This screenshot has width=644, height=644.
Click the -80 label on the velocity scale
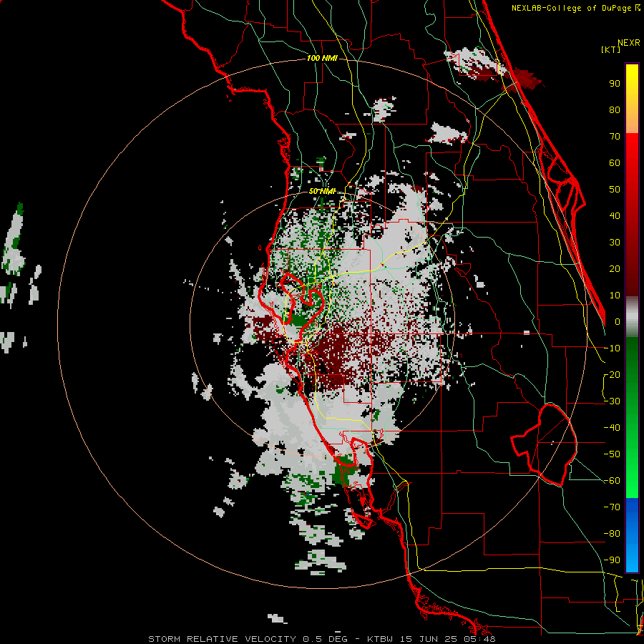point(612,534)
